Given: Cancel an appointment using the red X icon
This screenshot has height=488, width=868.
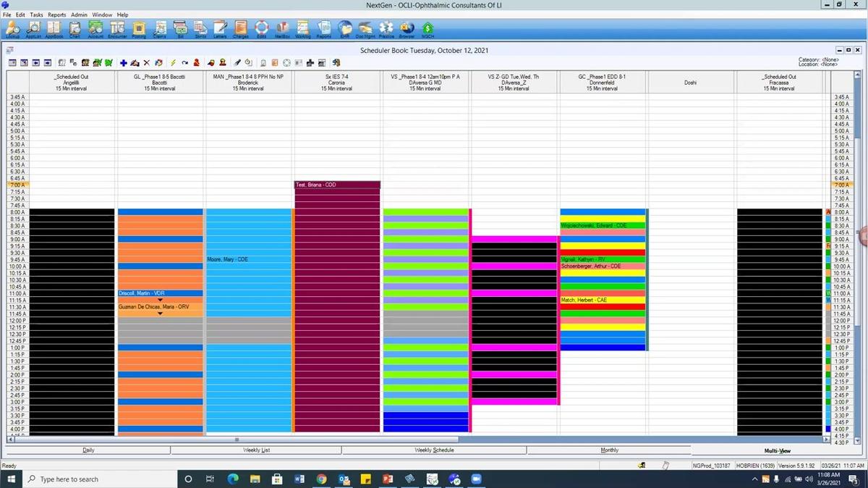Looking at the screenshot, I should tap(147, 62).
